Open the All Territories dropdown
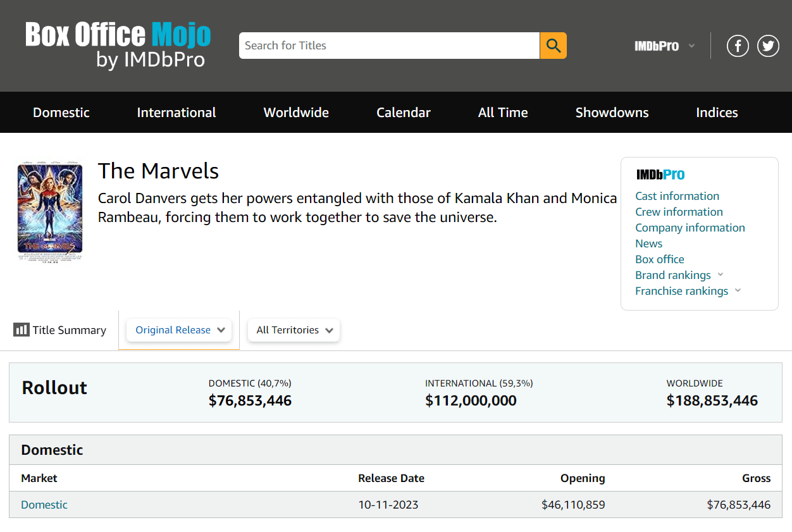The image size is (792, 532). [293, 330]
